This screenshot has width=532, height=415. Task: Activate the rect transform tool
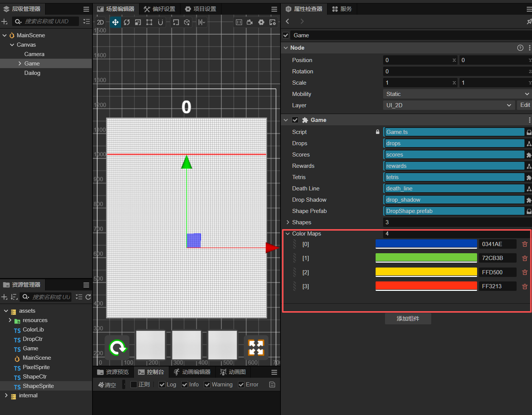[x=149, y=22]
